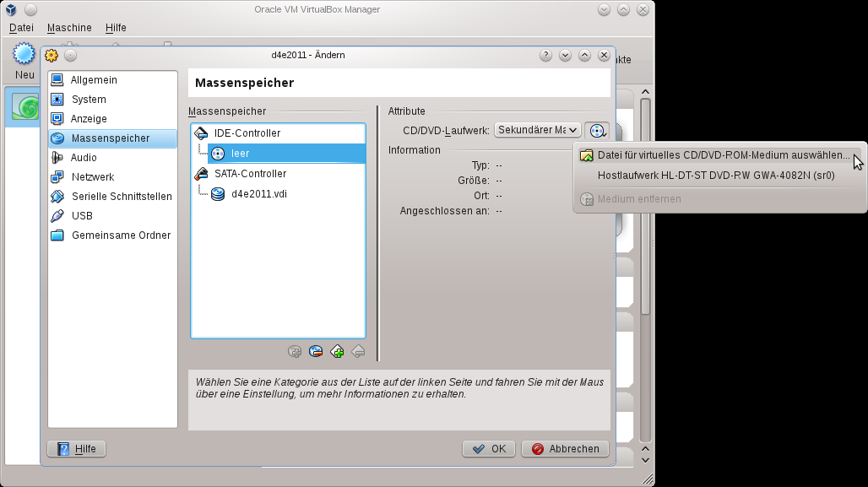Click the VirtualBox cube window icon
The height and width of the screenshot is (487, 868).
coord(11,9)
